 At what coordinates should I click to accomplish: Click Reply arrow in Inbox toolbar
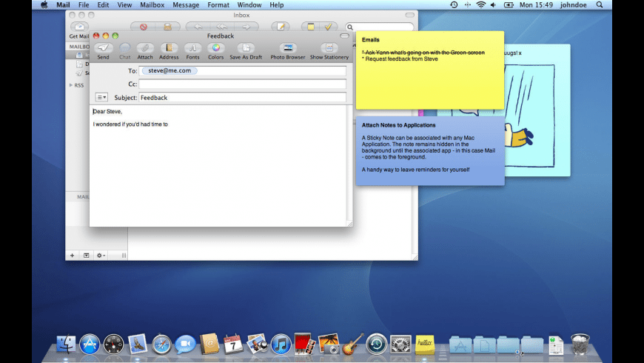198,27
